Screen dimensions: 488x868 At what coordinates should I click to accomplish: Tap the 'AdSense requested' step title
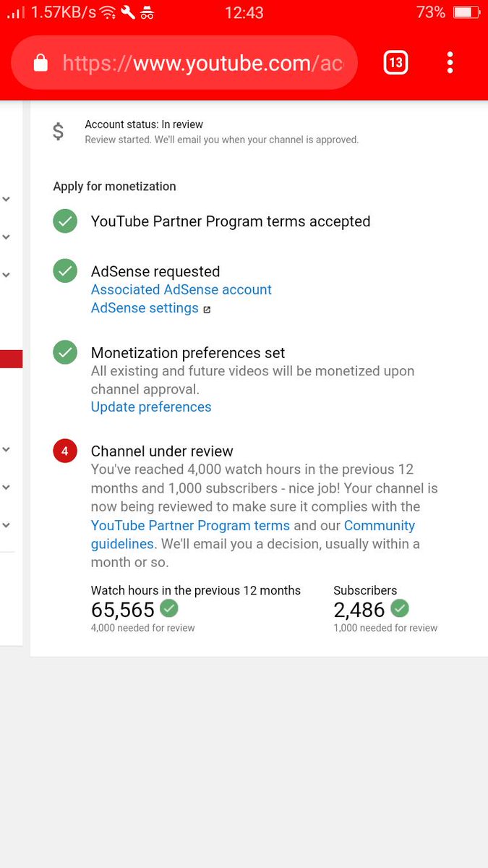coord(155,271)
